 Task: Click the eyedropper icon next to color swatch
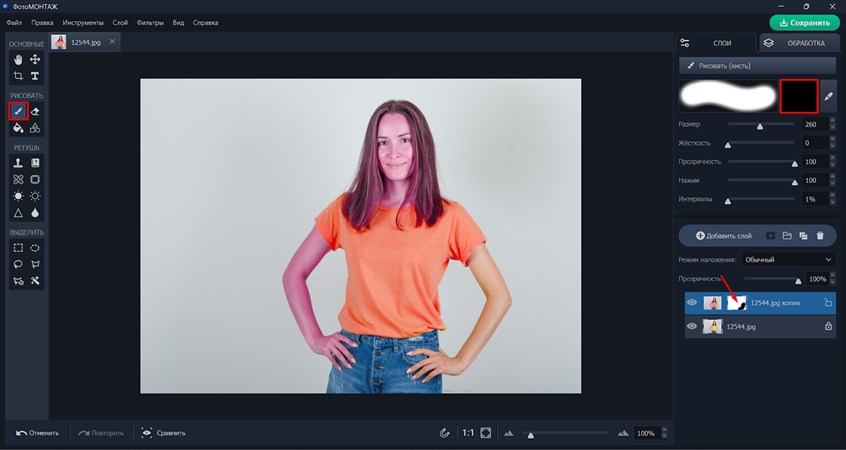pos(828,96)
